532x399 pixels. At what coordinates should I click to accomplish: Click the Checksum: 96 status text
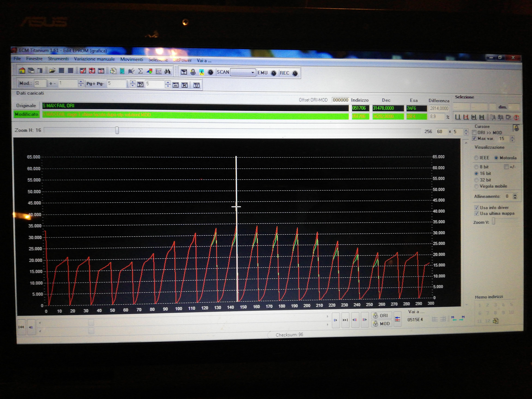289,335
